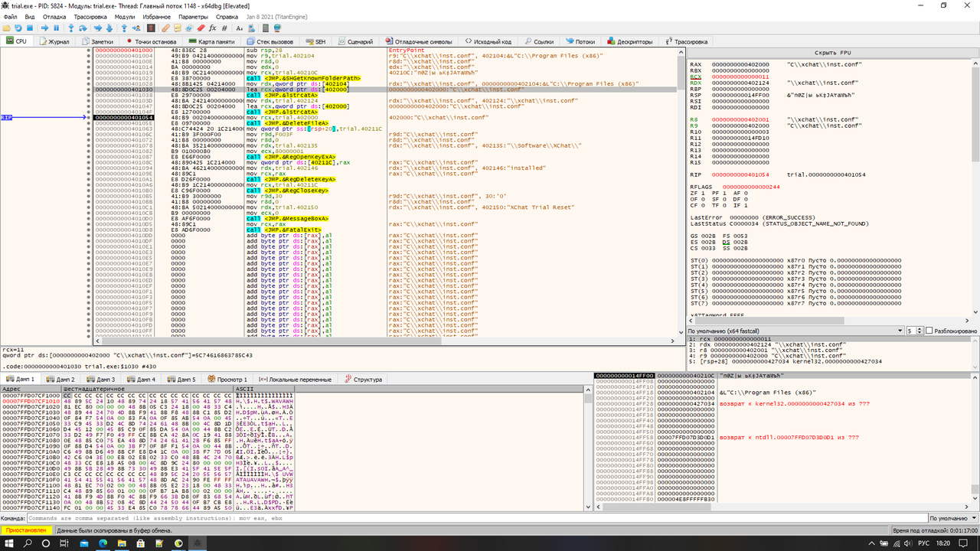
Task: Open the calling convention dropdown (x64 fastcall)
Action: click(795, 331)
